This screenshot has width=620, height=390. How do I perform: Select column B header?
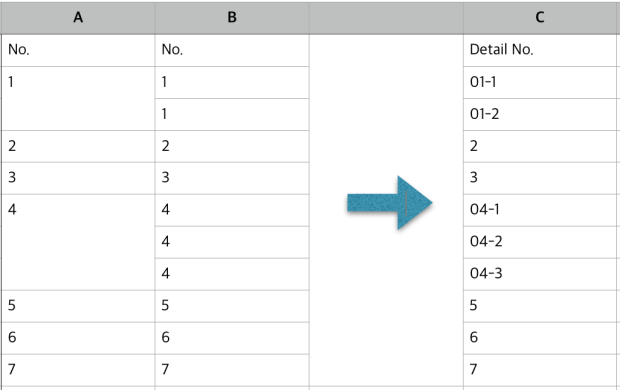(232, 18)
